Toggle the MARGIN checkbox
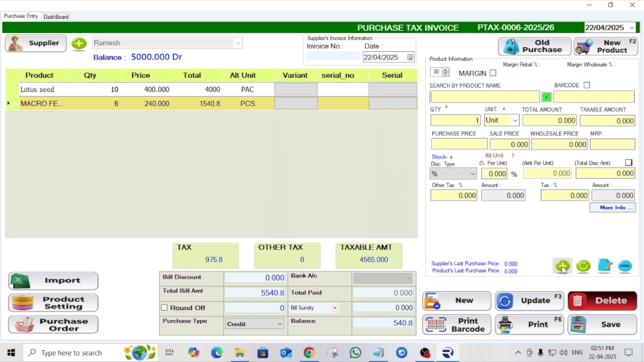Image resolution: width=644 pixels, height=362 pixels. tap(493, 73)
